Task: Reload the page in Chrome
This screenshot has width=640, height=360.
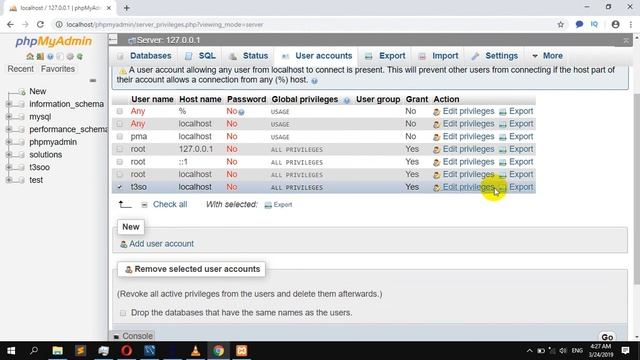Action: (40, 24)
